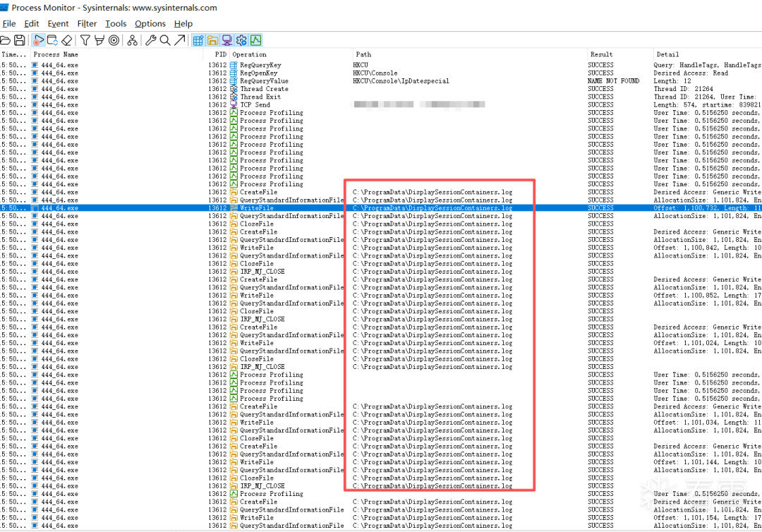Viewport: 762px width, 532px height.
Task: Select the Include Process From Window target icon
Action: 114,40
